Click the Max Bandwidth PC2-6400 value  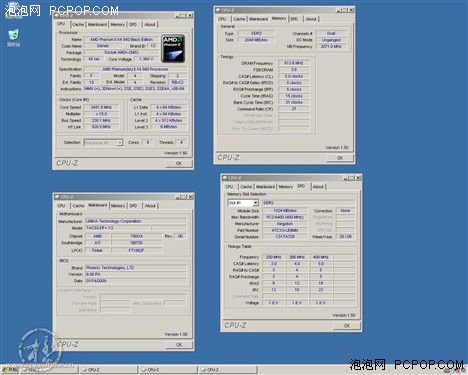[x=285, y=217]
